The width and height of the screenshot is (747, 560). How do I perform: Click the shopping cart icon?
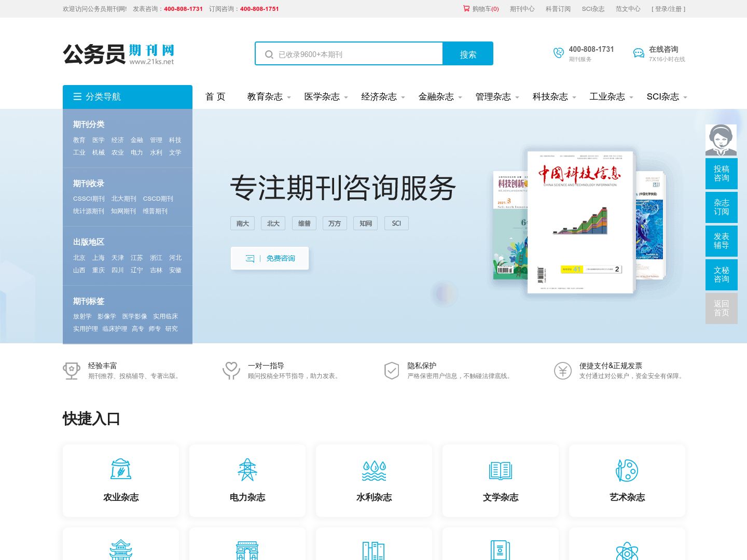[x=466, y=8]
